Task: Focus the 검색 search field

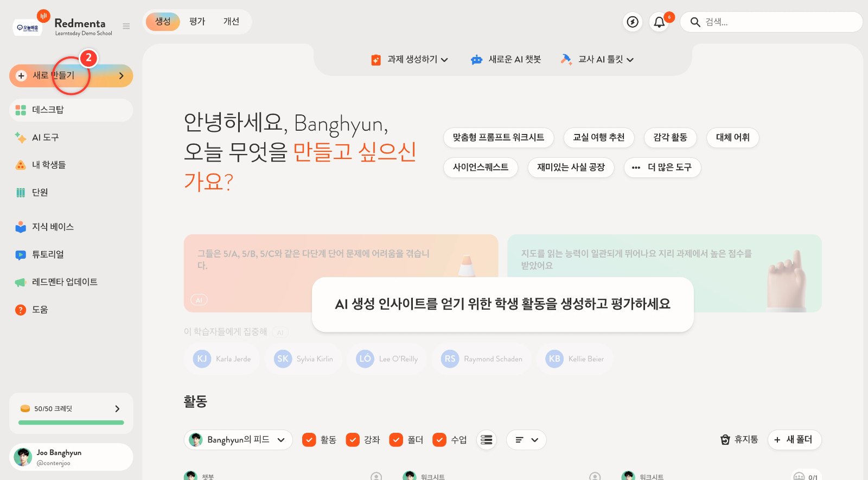Action: tap(771, 22)
